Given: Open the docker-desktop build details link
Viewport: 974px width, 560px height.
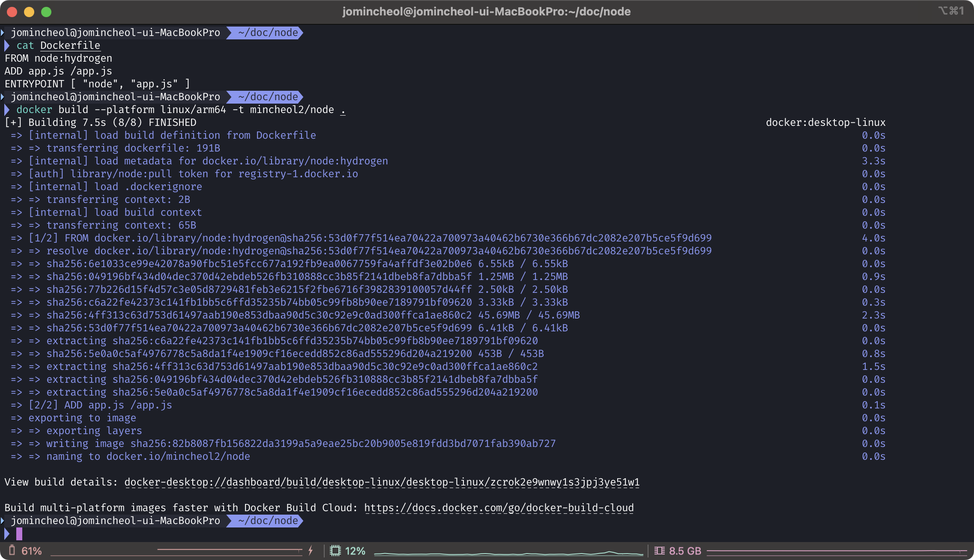Looking at the screenshot, I should tap(382, 482).
